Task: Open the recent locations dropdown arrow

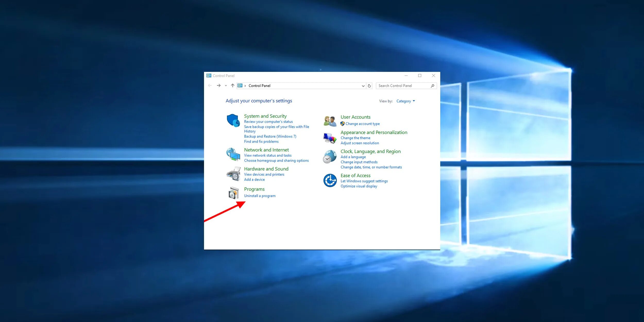Action: pyautogui.click(x=226, y=86)
